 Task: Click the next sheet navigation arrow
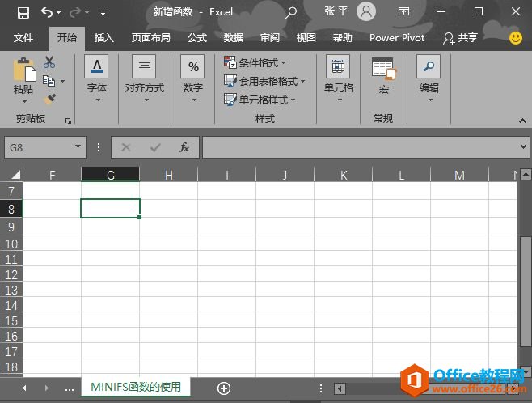pos(47,388)
